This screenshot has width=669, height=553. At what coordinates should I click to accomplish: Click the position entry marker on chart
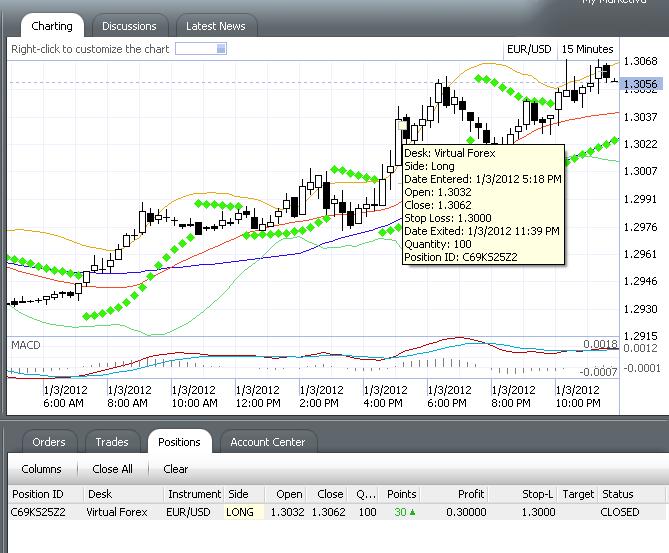click(402, 125)
